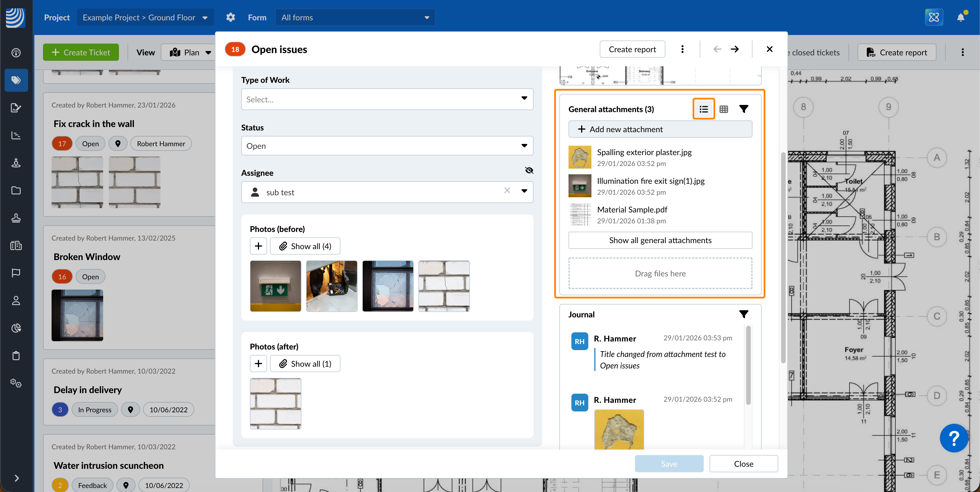The width and height of the screenshot is (980, 492).
Task: Add a Photos (before) image
Action: tap(258, 246)
